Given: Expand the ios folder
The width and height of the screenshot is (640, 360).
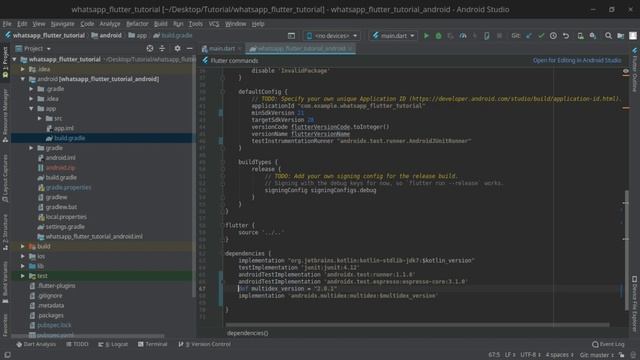Looking at the screenshot, I should point(23,256).
